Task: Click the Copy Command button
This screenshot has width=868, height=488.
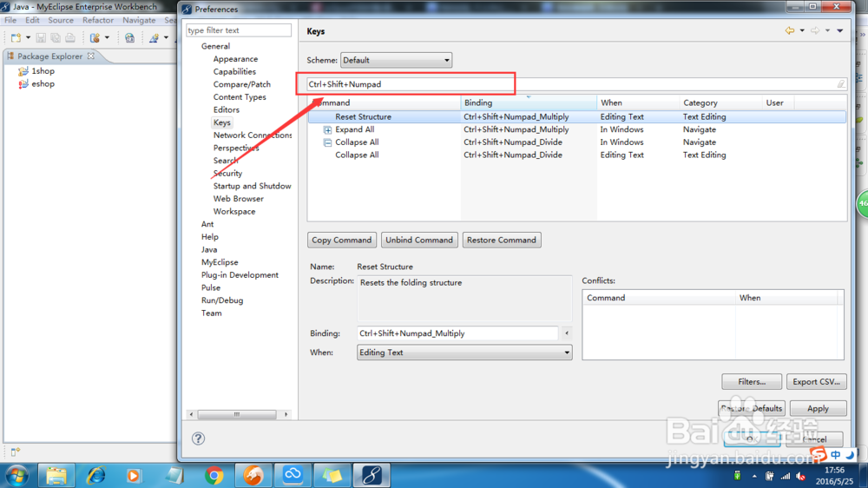Action: click(341, 240)
